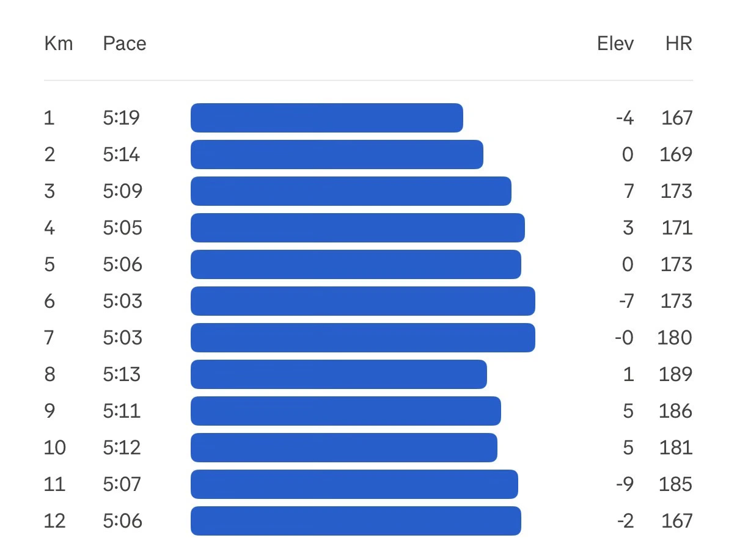This screenshot has width=737, height=560.
Task: Click the 5:12 pace bar for km 10
Action: click(344, 448)
